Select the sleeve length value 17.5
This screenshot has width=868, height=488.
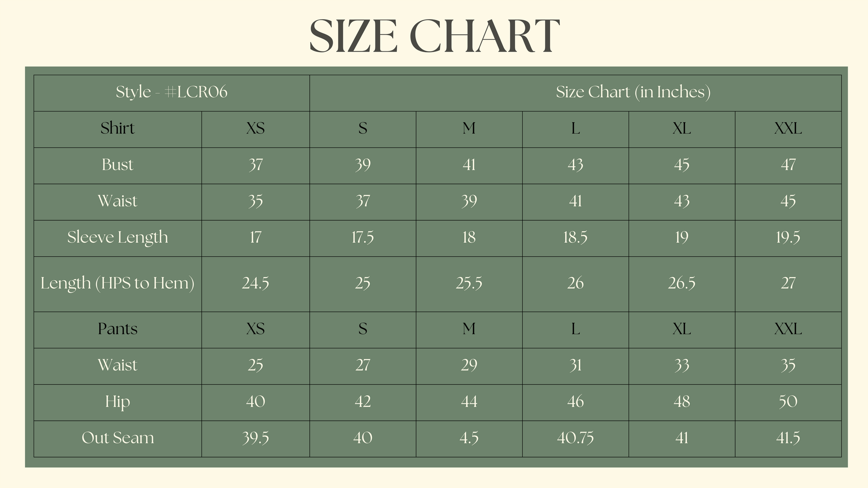click(362, 238)
